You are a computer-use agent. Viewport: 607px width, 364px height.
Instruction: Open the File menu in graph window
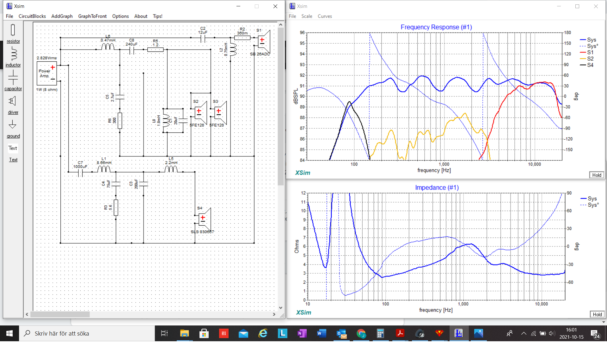(x=292, y=16)
